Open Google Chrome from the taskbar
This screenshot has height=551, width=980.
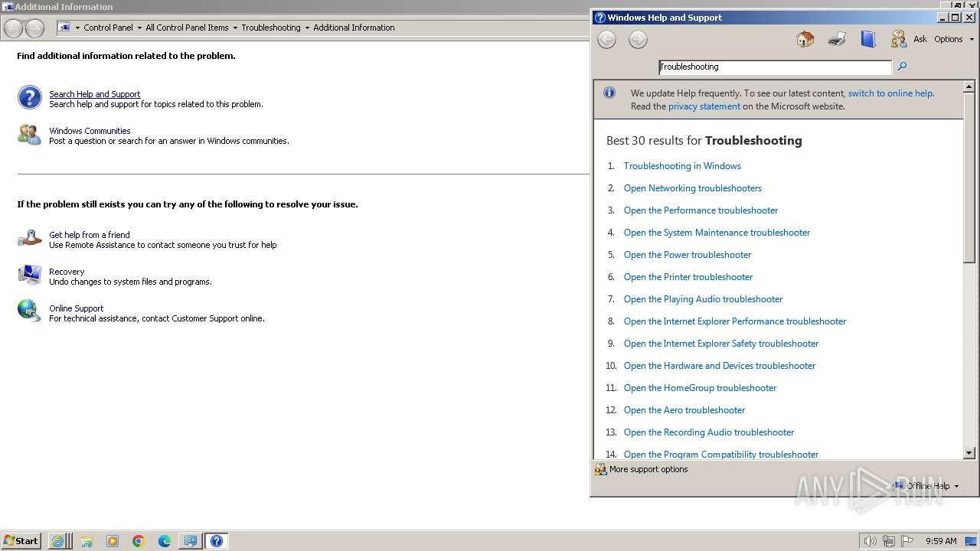click(139, 541)
